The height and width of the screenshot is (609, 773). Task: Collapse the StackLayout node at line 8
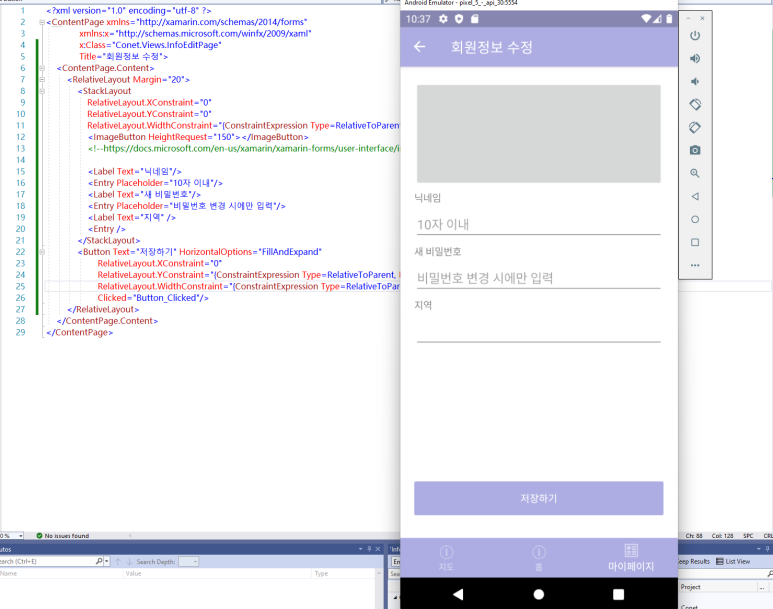coord(42,91)
